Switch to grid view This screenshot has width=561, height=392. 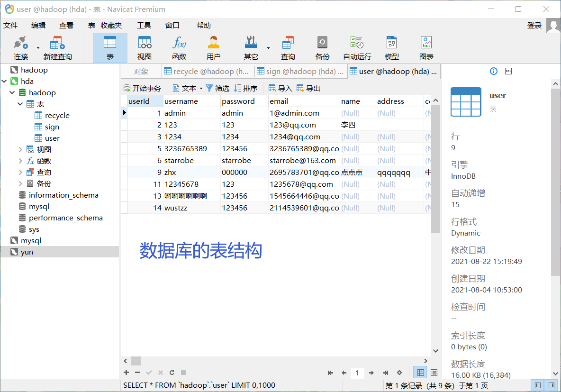pos(421,373)
